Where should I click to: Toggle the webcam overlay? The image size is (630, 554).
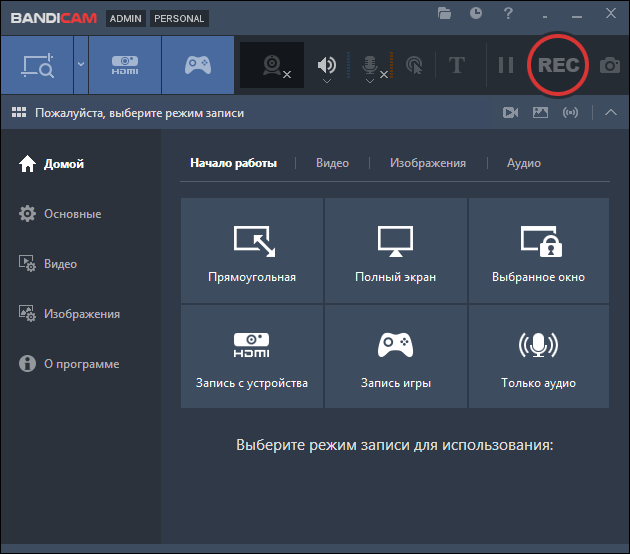(273, 65)
